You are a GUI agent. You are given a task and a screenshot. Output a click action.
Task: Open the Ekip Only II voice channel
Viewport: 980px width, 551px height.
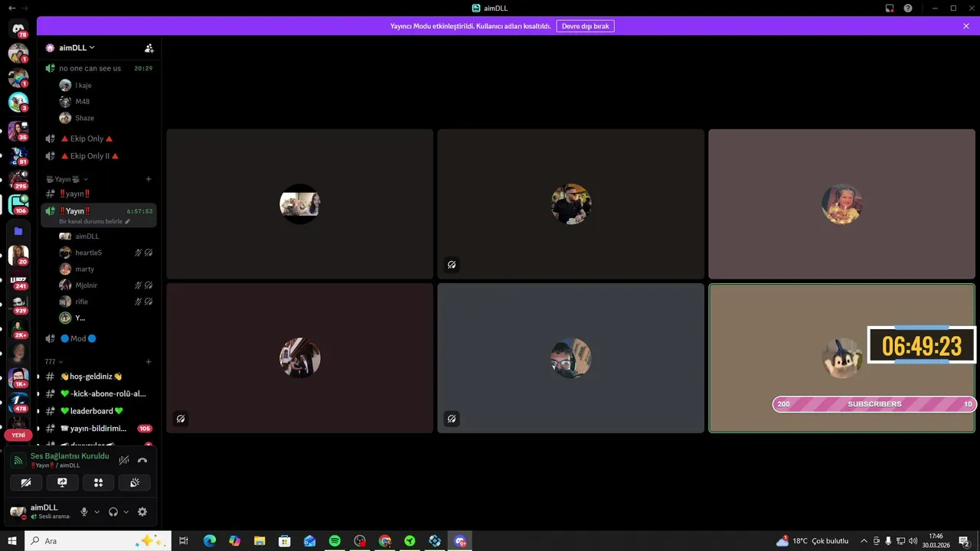(99, 156)
